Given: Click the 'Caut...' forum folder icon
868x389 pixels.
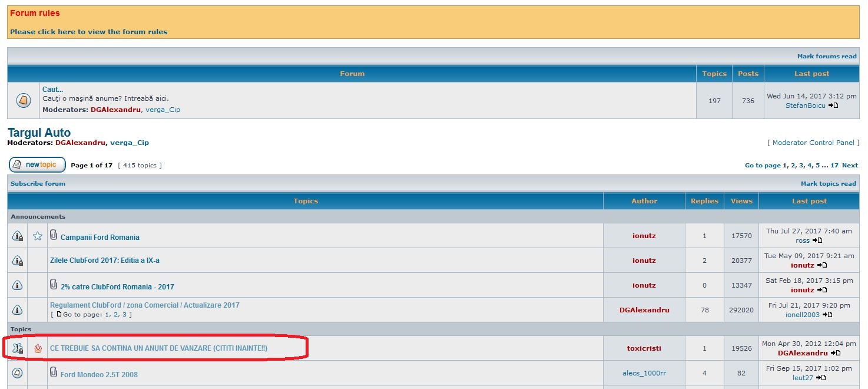Looking at the screenshot, I should (23, 101).
